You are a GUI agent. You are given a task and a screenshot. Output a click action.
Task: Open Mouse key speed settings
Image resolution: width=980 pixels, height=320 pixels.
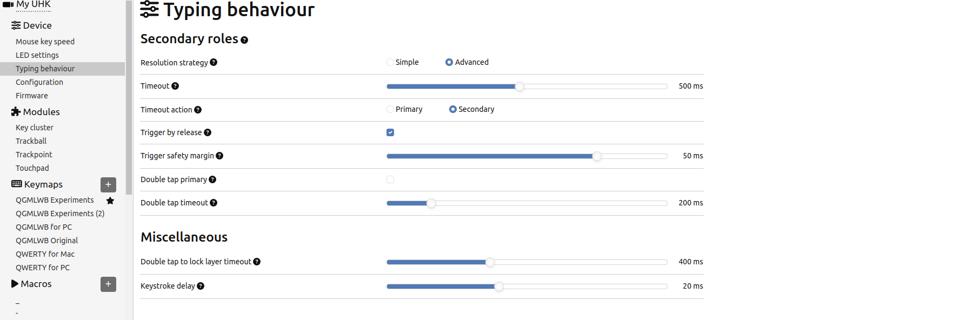click(45, 42)
